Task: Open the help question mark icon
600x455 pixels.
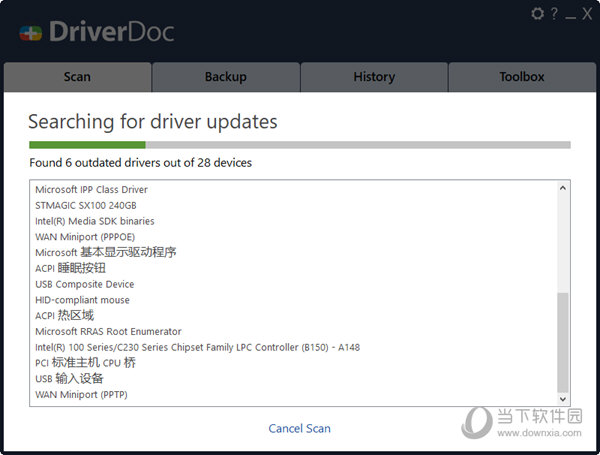Action: tap(554, 14)
